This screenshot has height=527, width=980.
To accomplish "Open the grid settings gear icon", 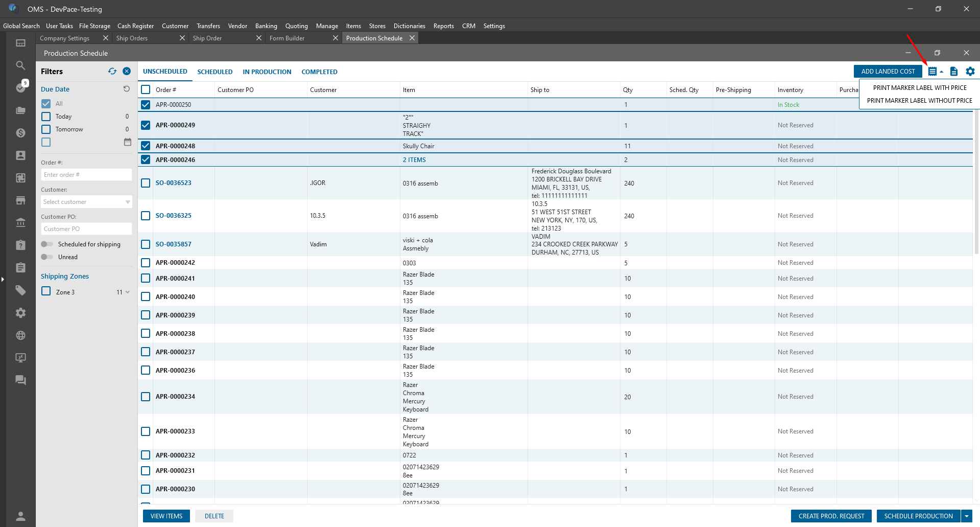I will 970,72.
